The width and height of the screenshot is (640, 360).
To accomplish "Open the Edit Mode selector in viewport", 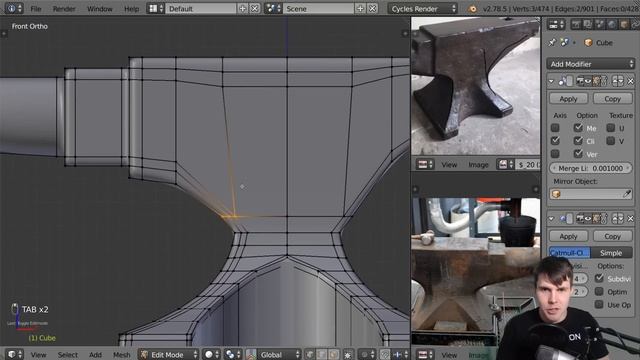I will click(x=169, y=354).
